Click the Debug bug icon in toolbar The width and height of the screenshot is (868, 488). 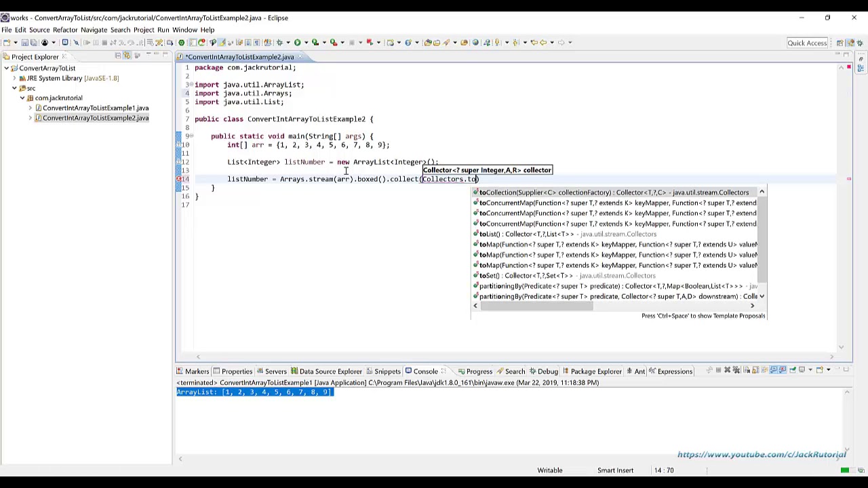pos(279,43)
